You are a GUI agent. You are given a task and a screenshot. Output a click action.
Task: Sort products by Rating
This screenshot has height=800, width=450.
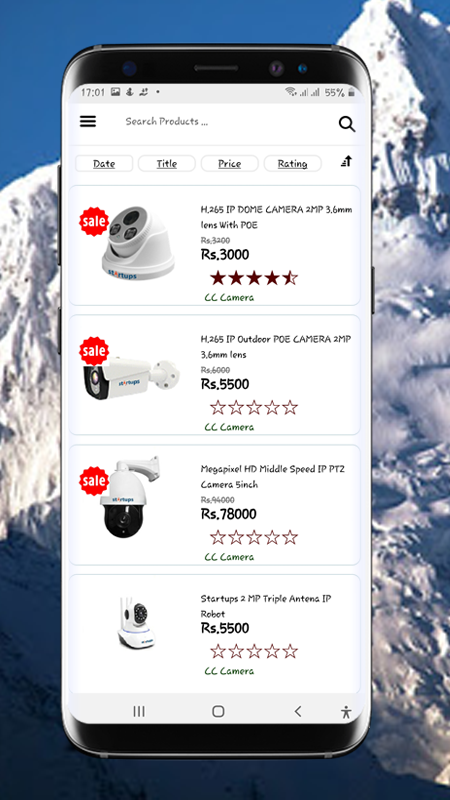pos(292,164)
